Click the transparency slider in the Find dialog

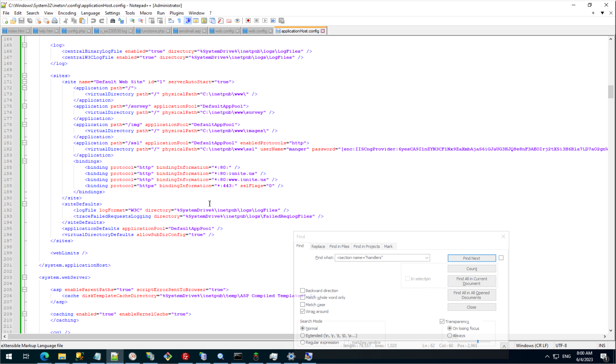pos(478,342)
